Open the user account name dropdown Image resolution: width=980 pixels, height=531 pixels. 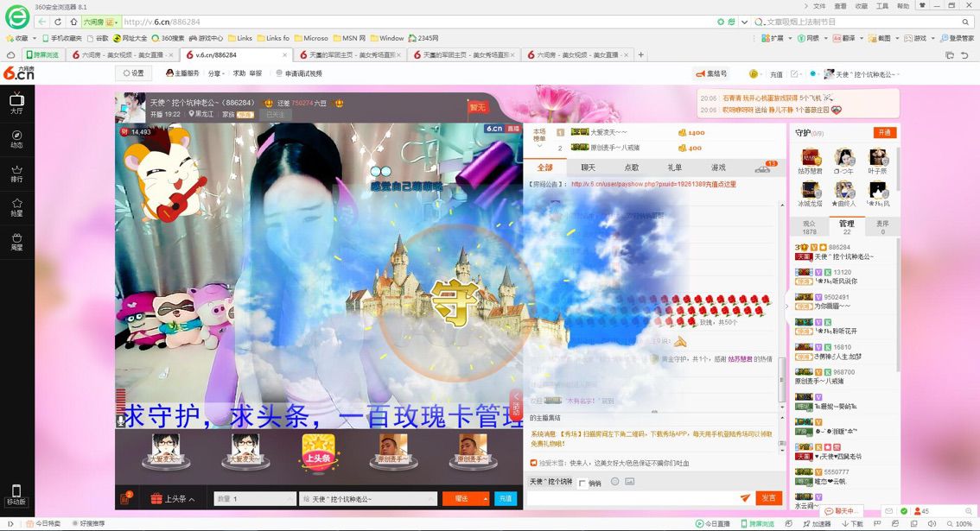coord(862,73)
